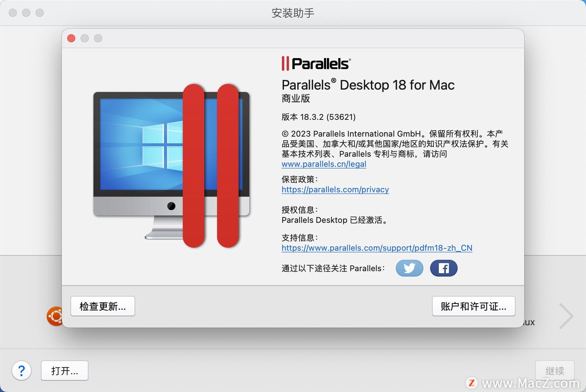586x392 pixels.
Task: Click the version text 18.3.2 (53621)
Action: pyautogui.click(x=328, y=117)
